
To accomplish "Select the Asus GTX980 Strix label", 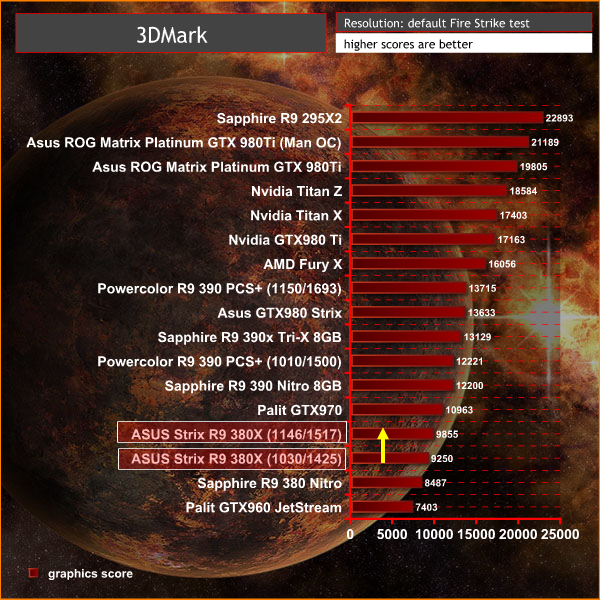I will 280,313.
